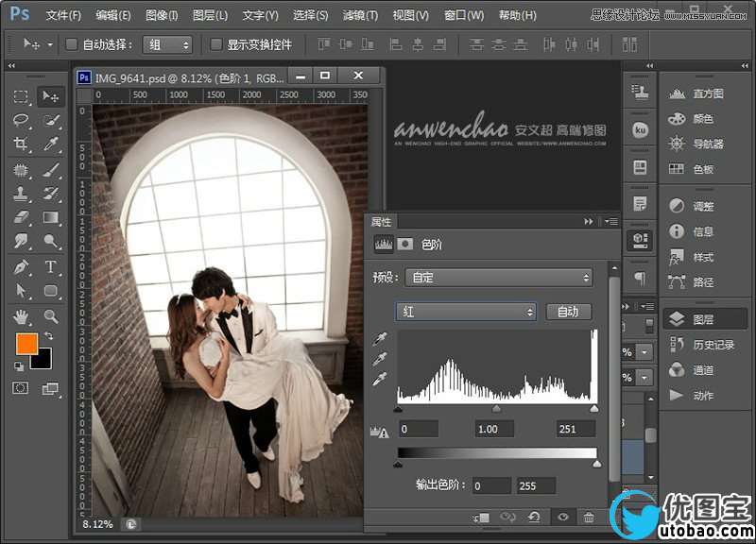Click the orange foreground color swatch

26,344
